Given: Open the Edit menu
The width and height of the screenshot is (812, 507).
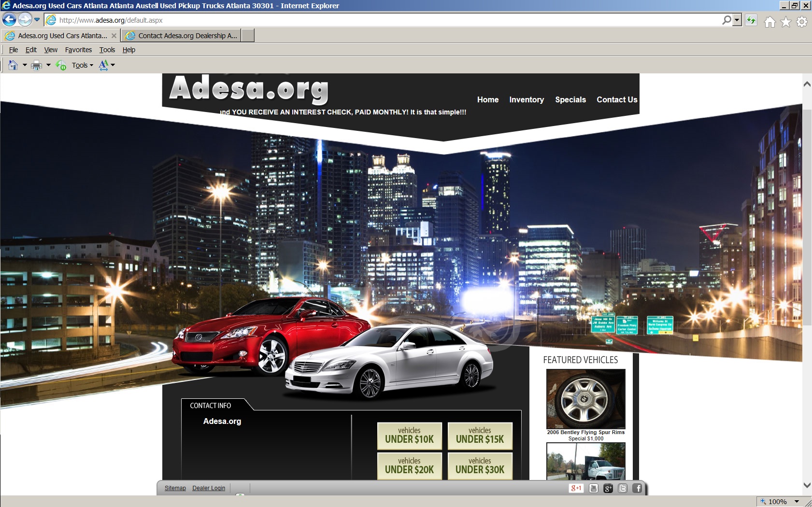Looking at the screenshot, I should (x=31, y=50).
